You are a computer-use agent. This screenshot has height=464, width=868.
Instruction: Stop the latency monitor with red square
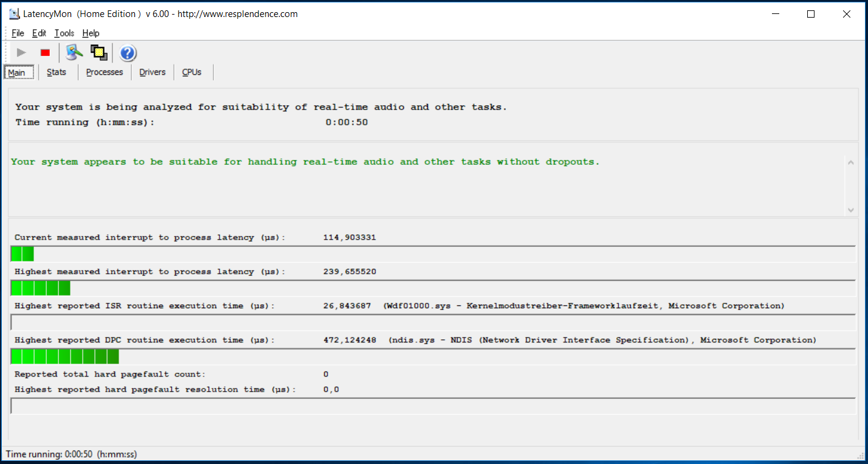(45, 53)
